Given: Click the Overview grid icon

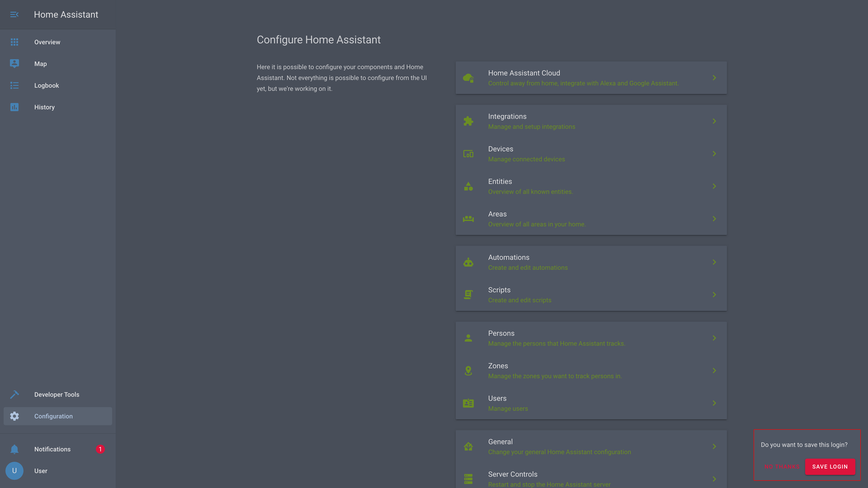Looking at the screenshot, I should tap(14, 42).
